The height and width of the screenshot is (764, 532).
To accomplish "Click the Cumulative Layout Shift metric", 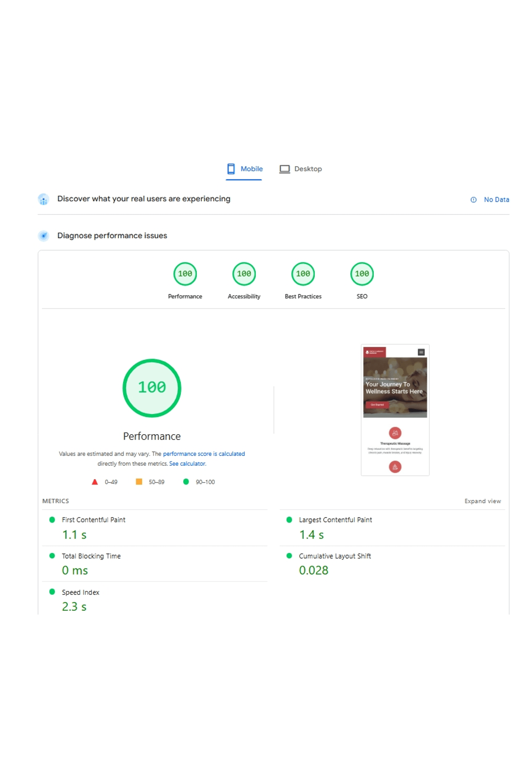I will (335, 556).
